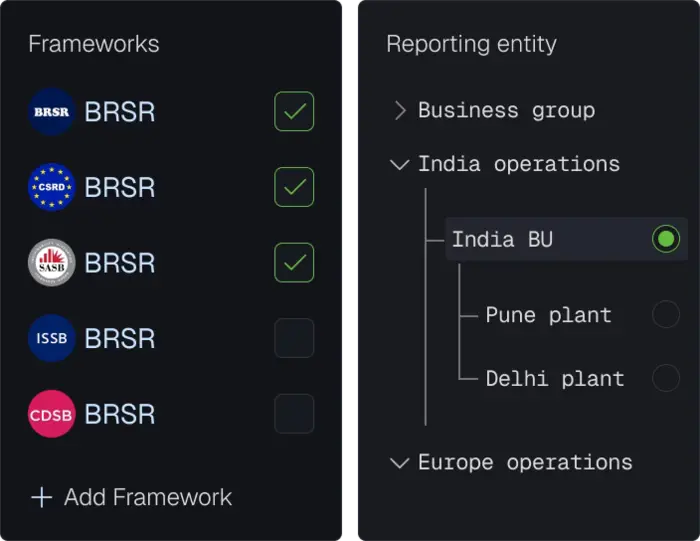Screen dimensions: 700x541
Task: Click the SASB logo icon
Action: pyautogui.click(x=52, y=262)
